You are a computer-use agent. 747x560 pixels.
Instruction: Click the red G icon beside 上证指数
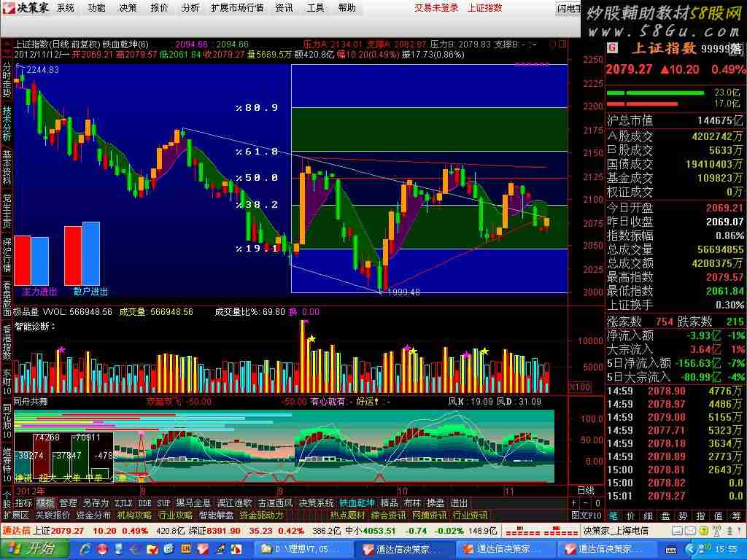pos(612,47)
